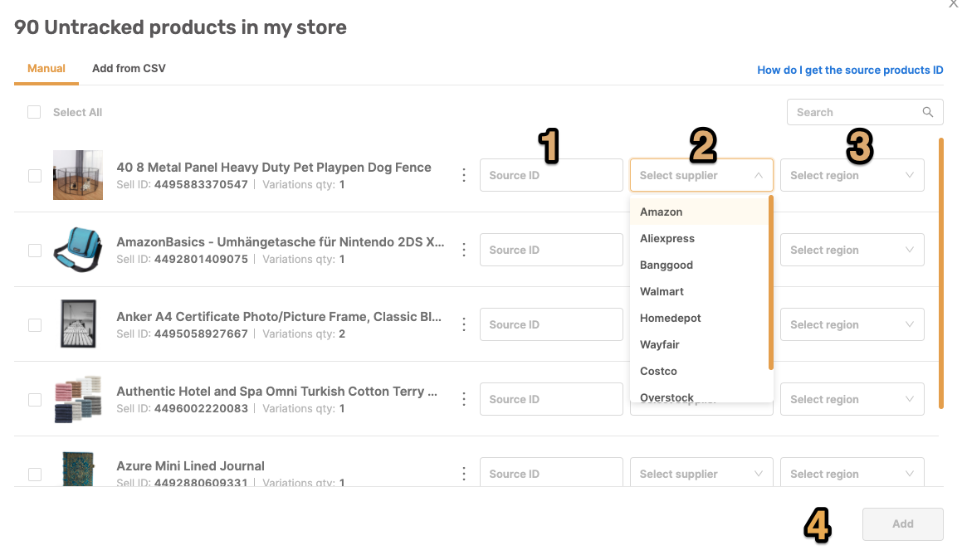Open three-dot menu for Turkish Cotton towels
The image size is (962, 560).
[464, 399]
